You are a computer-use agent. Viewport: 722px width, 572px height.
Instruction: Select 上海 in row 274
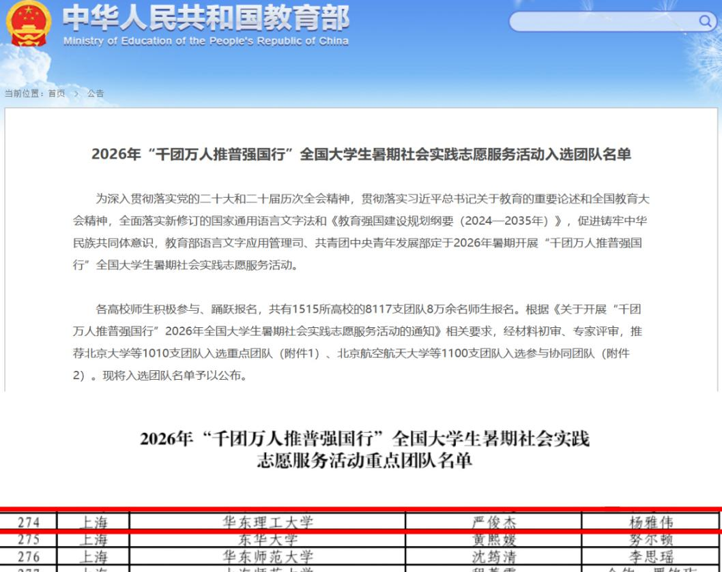(93, 522)
